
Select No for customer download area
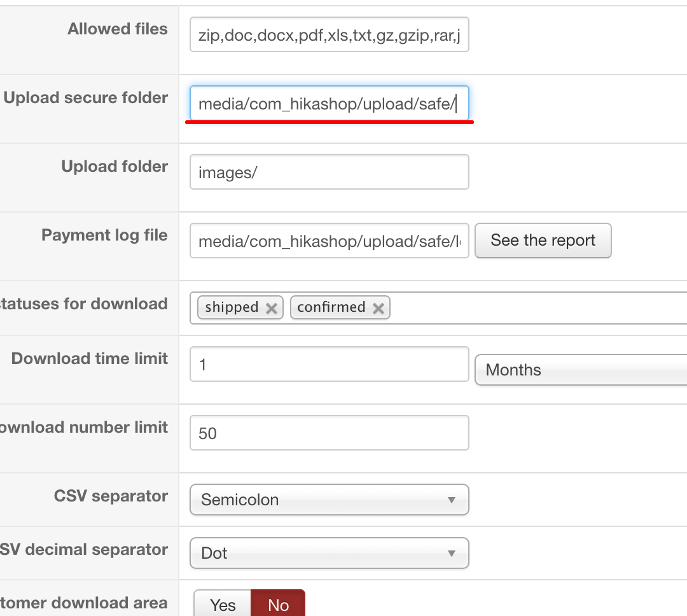(278, 605)
